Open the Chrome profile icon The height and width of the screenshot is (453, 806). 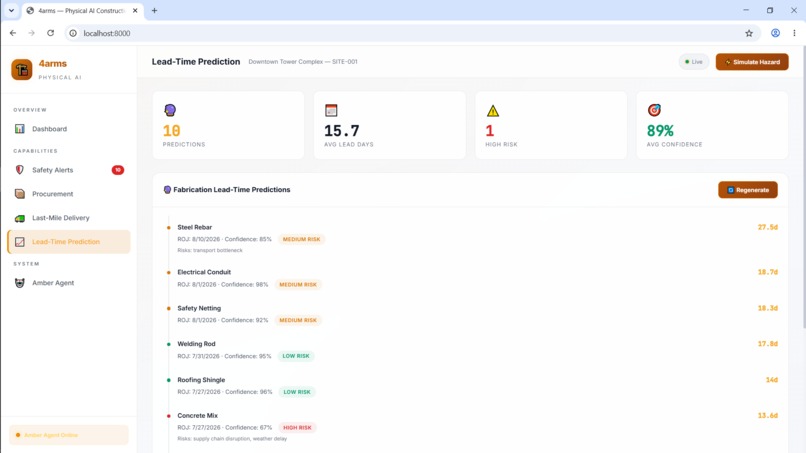click(x=775, y=33)
